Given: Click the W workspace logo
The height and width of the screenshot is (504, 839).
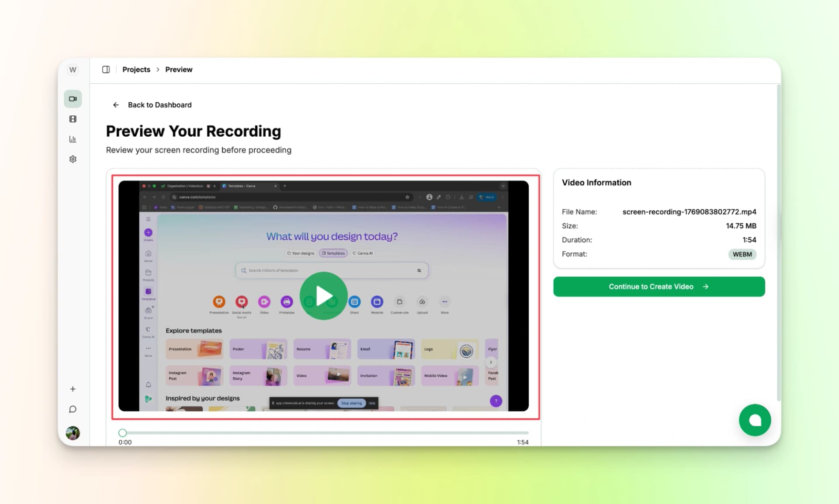Looking at the screenshot, I should [x=73, y=69].
